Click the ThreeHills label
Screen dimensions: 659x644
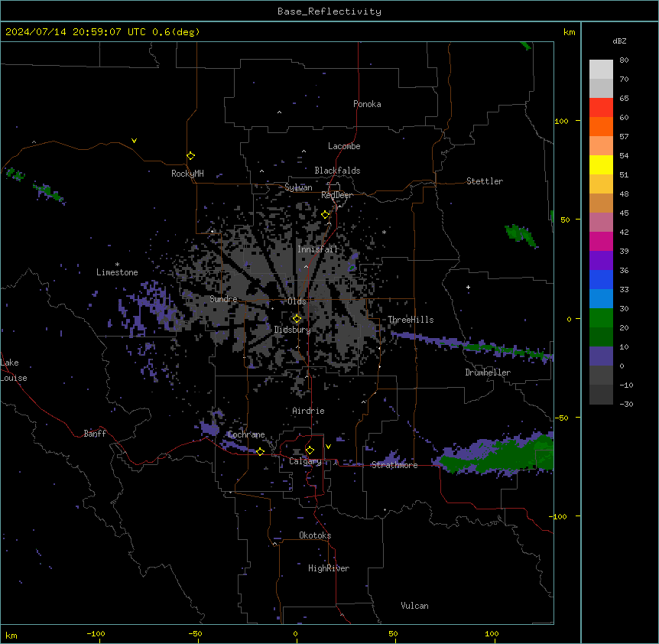411,320
